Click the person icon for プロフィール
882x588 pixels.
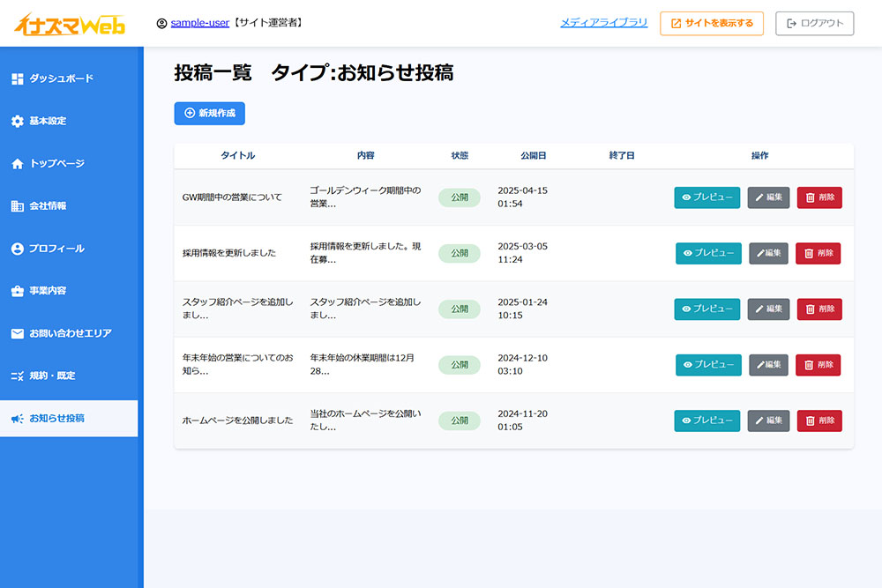click(18, 249)
